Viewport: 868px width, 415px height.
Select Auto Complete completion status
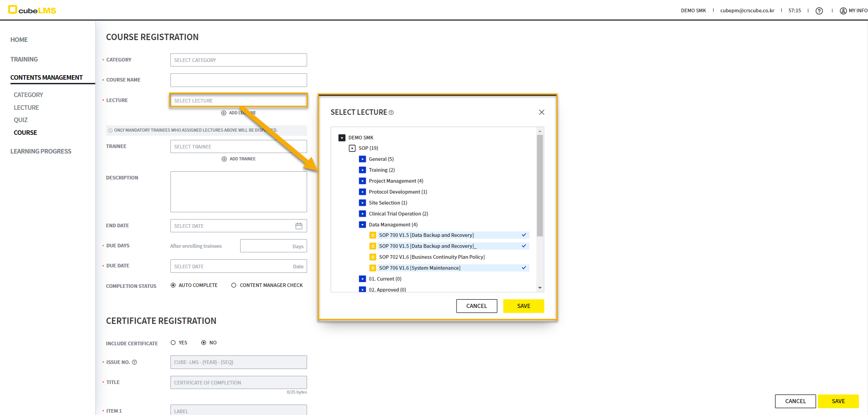173,286
